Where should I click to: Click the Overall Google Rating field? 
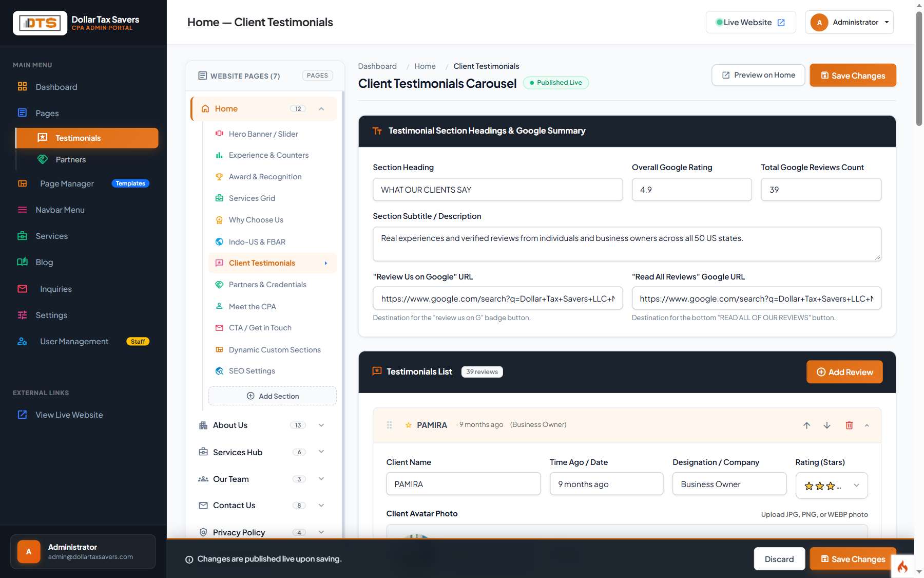pos(692,190)
